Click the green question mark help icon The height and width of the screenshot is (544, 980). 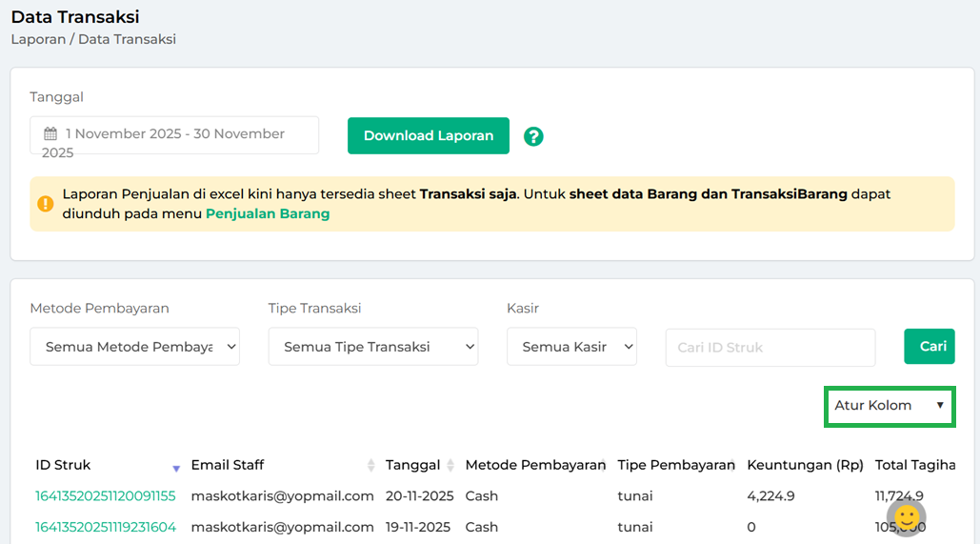tap(533, 136)
